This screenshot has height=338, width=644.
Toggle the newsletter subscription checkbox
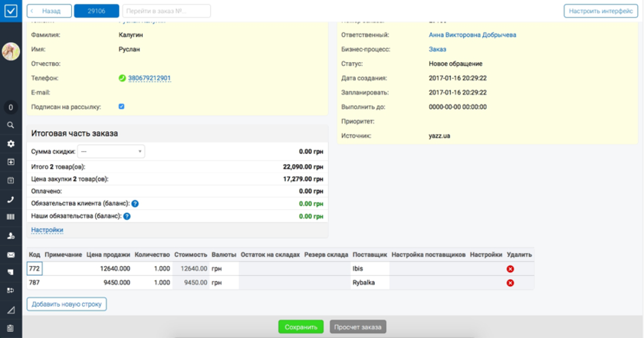click(x=121, y=107)
